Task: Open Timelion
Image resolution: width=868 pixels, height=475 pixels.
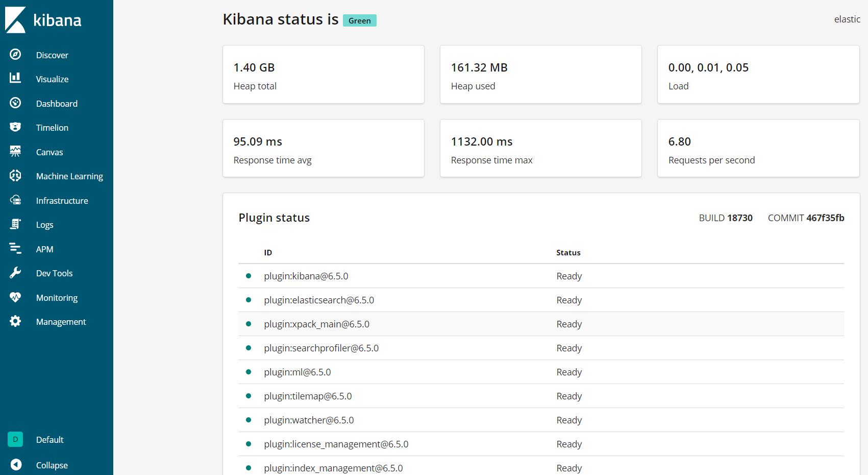Action: 52,127
